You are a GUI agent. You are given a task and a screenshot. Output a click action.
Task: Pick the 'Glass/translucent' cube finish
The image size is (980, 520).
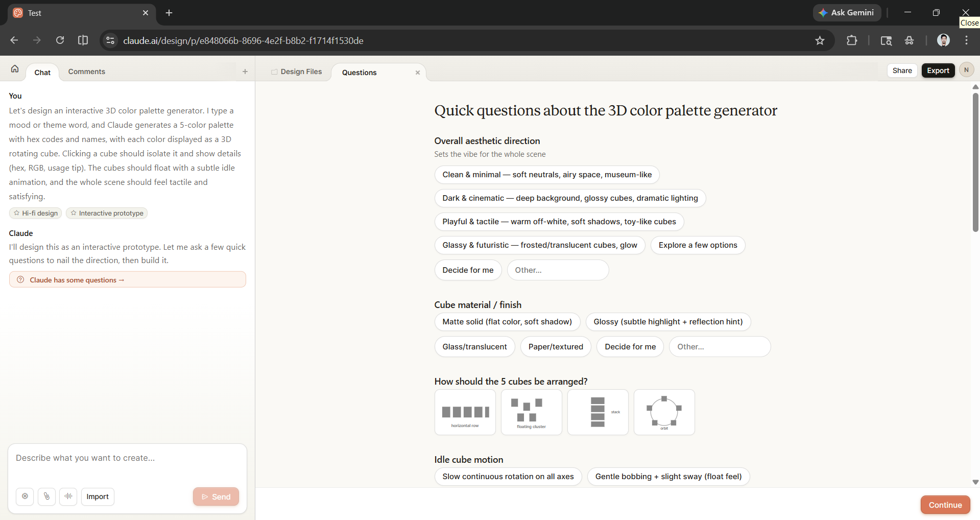pyautogui.click(x=474, y=347)
